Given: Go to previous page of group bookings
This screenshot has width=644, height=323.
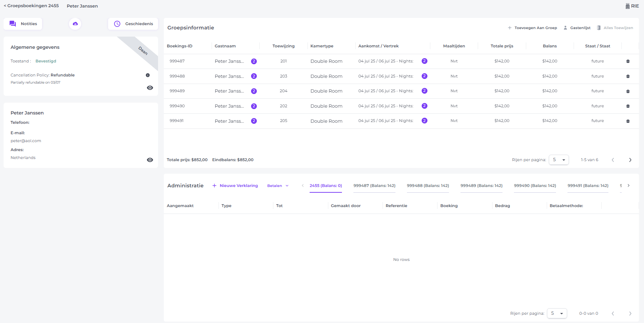Looking at the screenshot, I should [x=613, y=160].
